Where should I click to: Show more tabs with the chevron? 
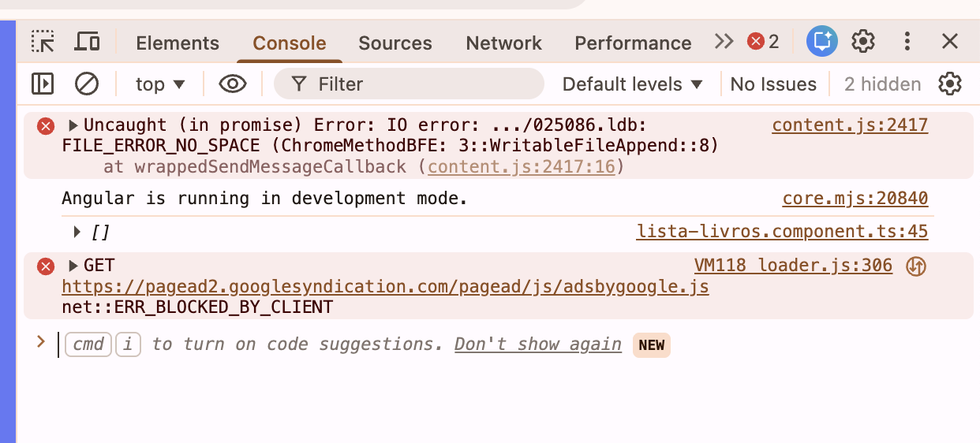tap(724, 42)
